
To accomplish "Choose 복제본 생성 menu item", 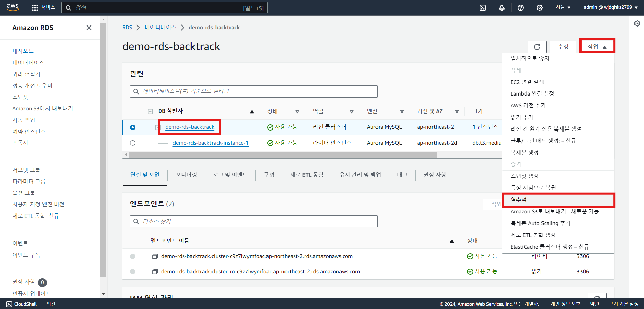I will click(558, 153).
